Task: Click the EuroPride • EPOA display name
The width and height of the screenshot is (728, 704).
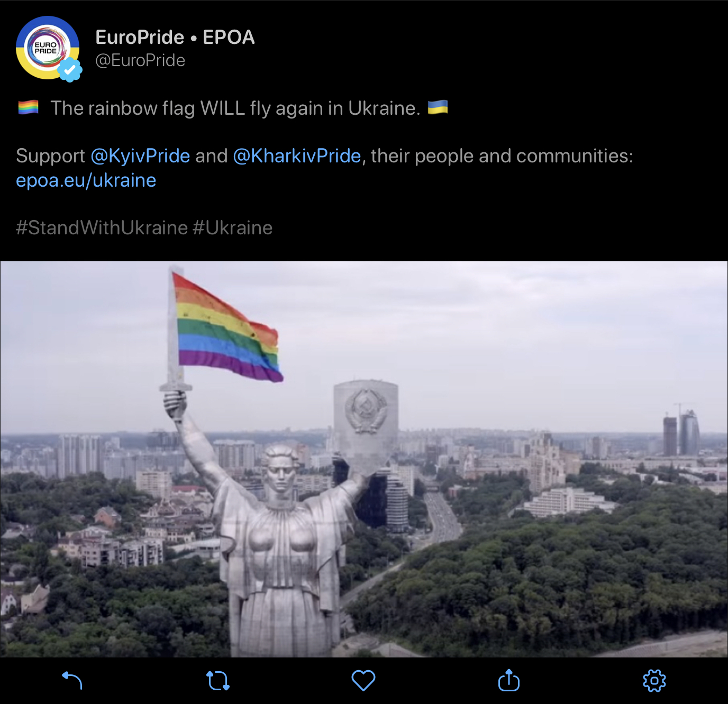Action: point(175,38)
